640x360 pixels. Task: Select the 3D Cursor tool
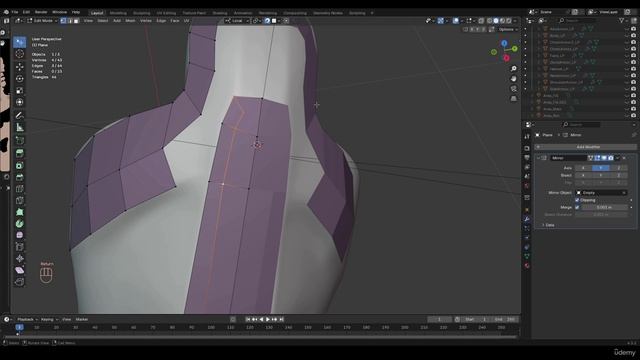click(20, 54)
